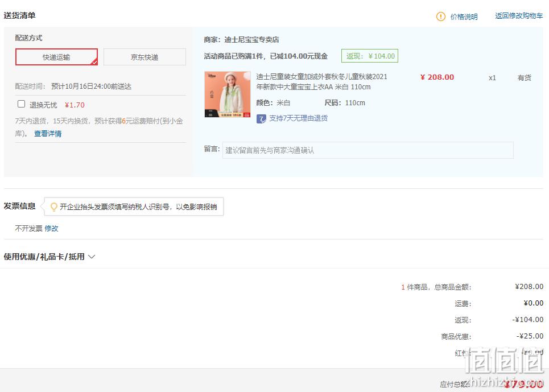Click the orange price info exclamation icon
This screenshot has width=549, height=392.
pos(440,16)
